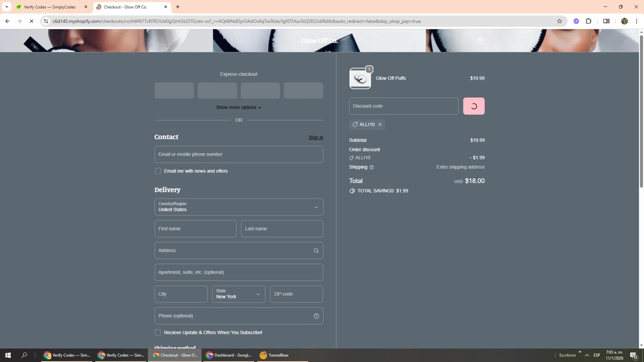
Task: Click browser address bar URL
Action: tap(237, 21)
